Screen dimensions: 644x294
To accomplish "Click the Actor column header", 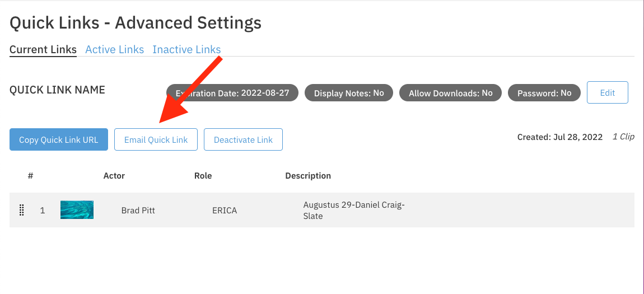I will (114, 176).
